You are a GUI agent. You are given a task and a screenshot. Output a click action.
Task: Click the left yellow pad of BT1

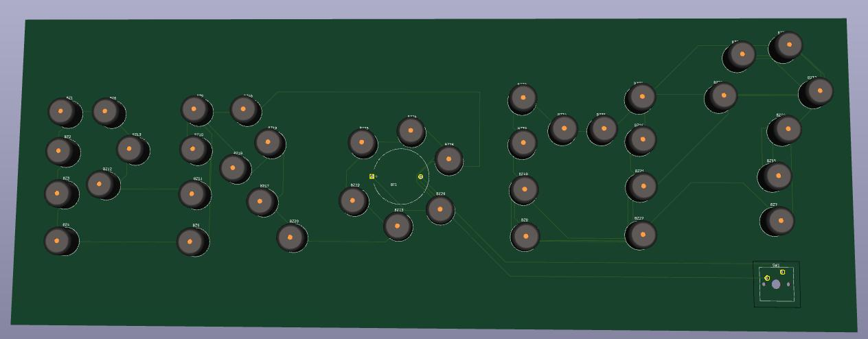click(x=372, y=176)
